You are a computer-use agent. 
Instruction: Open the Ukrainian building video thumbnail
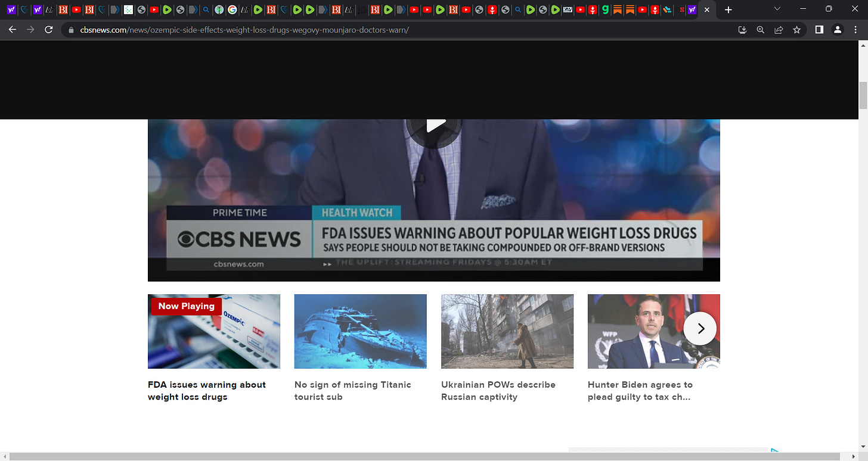pos(507,331)
